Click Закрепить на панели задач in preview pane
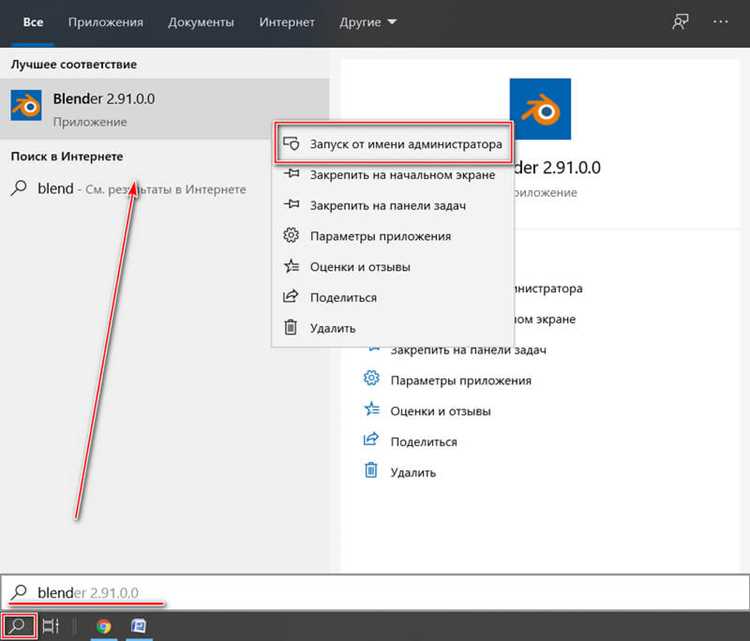Viewport: 750px width, 641px height. point(468,350)
